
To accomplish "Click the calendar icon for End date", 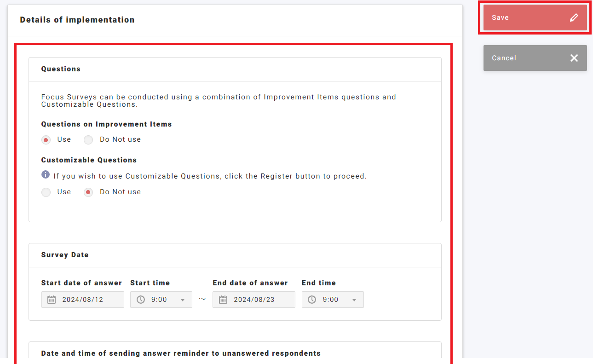I will [x=223, y=300].
